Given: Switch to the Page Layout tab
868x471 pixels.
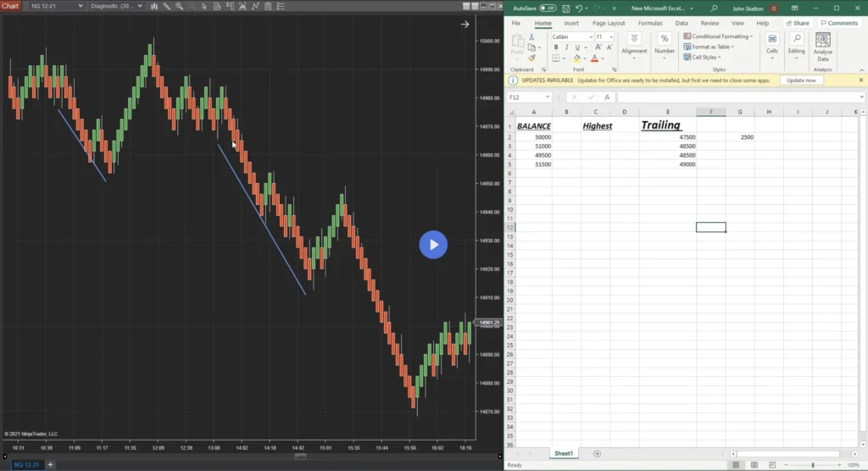Looking at the screenshot, I should coord(609,23).
